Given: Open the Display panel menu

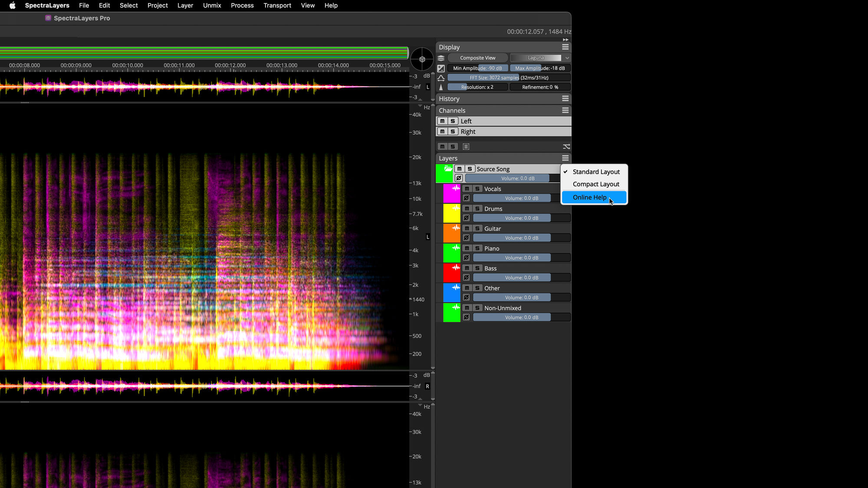Looking at the screenshot, I should point(565,47).
